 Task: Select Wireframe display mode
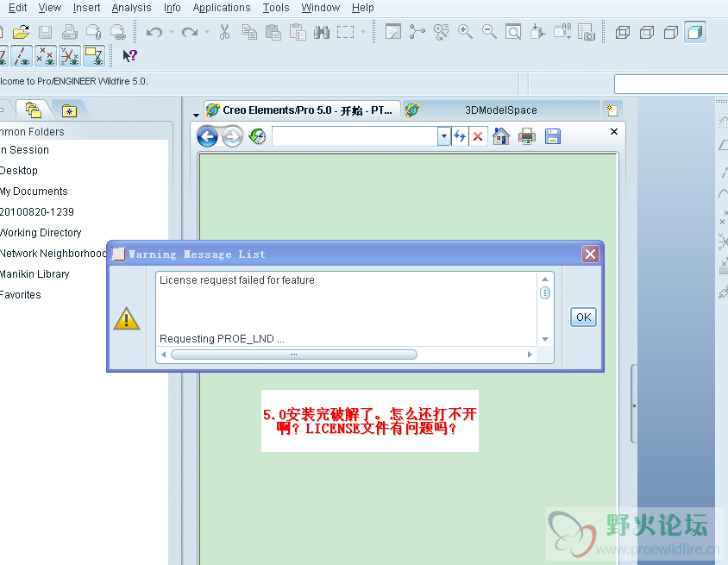623,32
